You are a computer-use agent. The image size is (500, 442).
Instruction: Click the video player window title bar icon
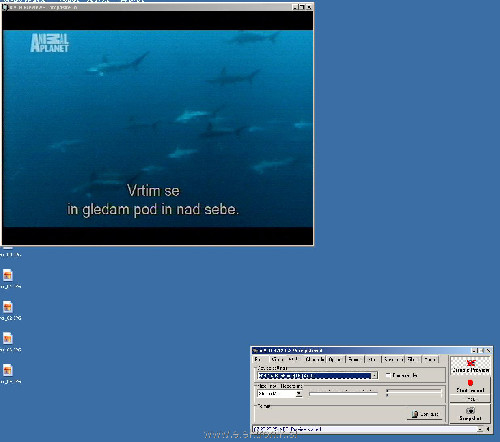click(5, 7)
